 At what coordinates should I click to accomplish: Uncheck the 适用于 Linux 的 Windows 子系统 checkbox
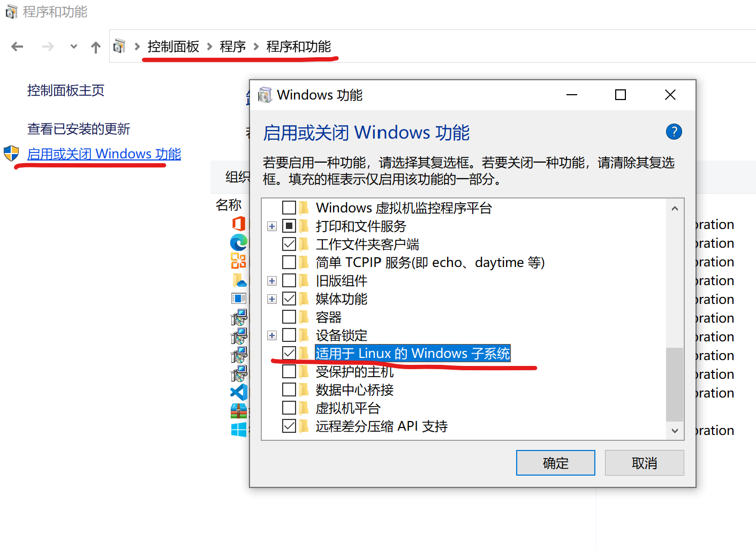[x=289, y=353]
